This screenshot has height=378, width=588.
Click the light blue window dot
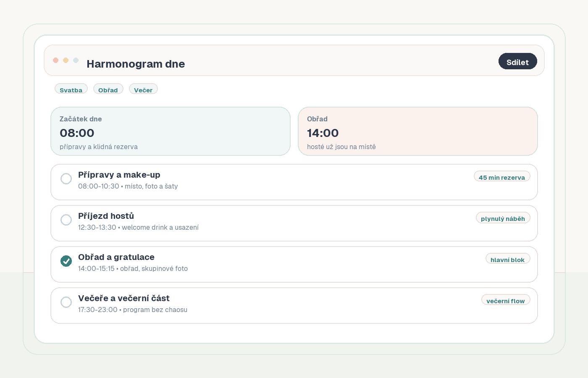click(76, 60)
